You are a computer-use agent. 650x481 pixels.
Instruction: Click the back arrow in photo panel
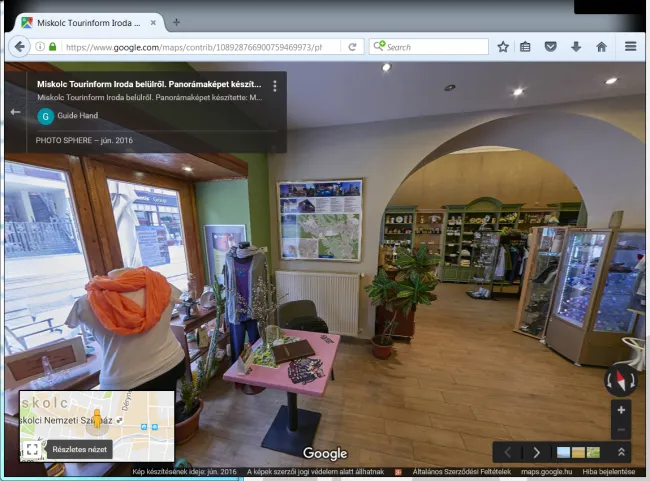[x=15, y=112]
